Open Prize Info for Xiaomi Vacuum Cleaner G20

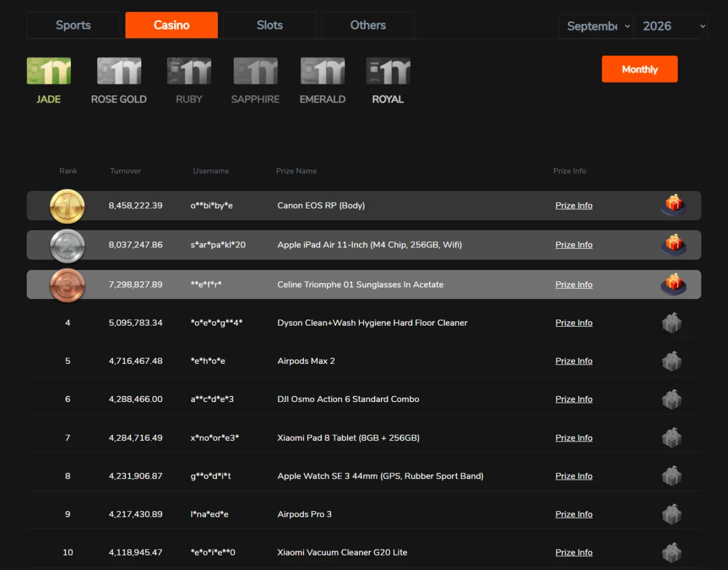(x=574, y=552)
